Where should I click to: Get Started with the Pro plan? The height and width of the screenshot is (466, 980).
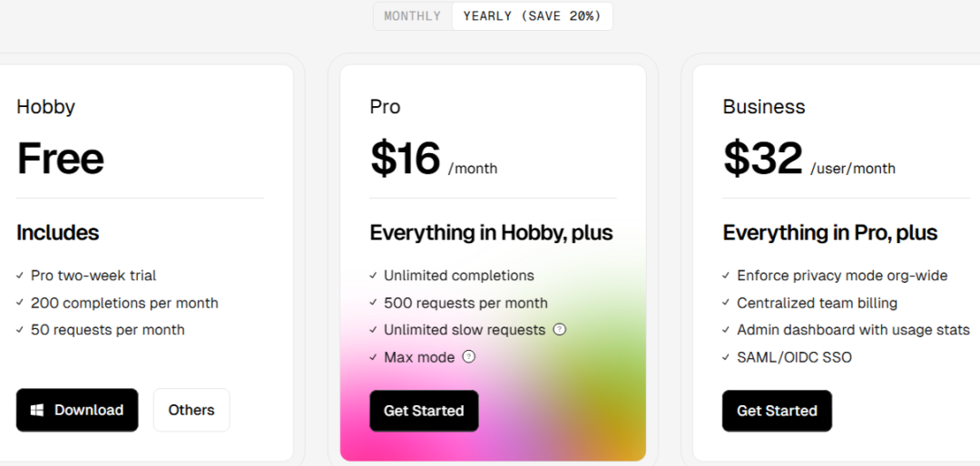[424, 411]
